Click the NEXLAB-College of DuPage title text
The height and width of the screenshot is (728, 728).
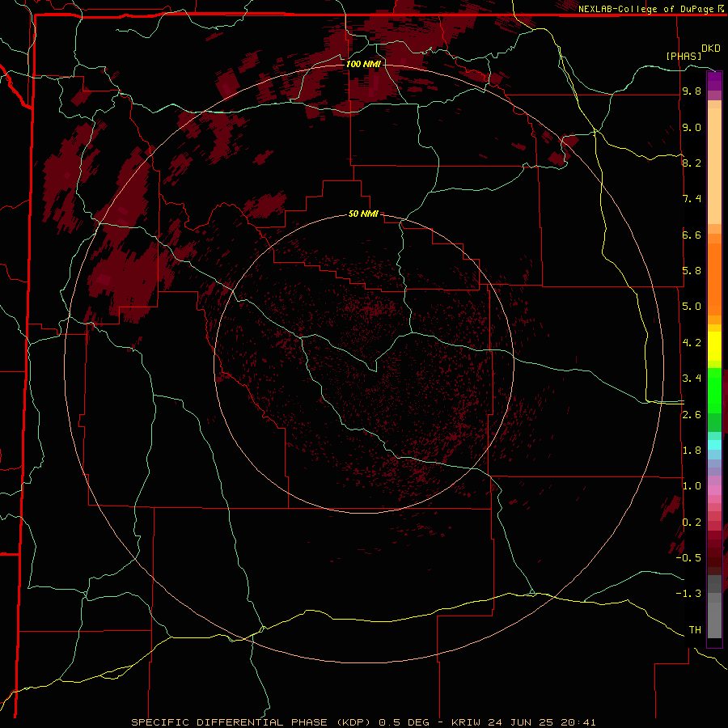point(647,9)
